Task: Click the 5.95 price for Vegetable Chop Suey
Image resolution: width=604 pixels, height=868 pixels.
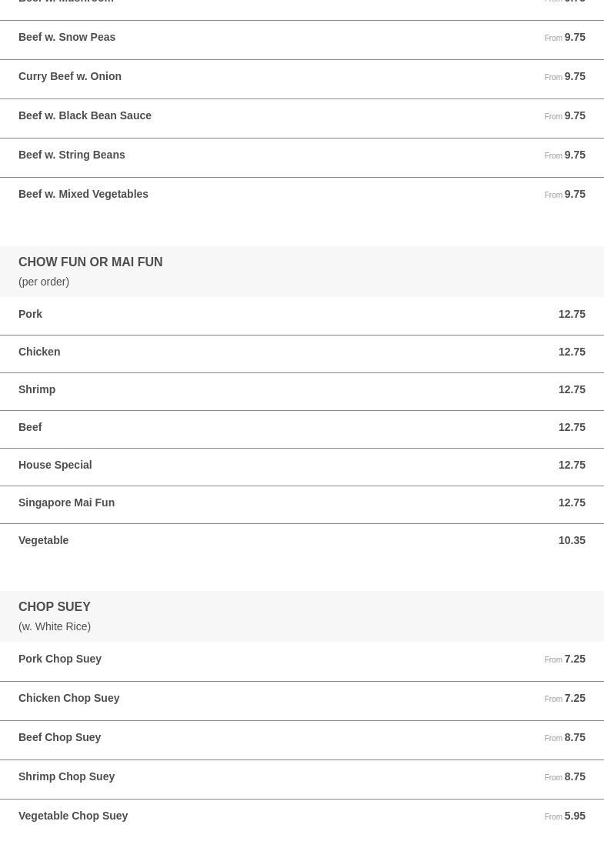Action: (574, 816)
